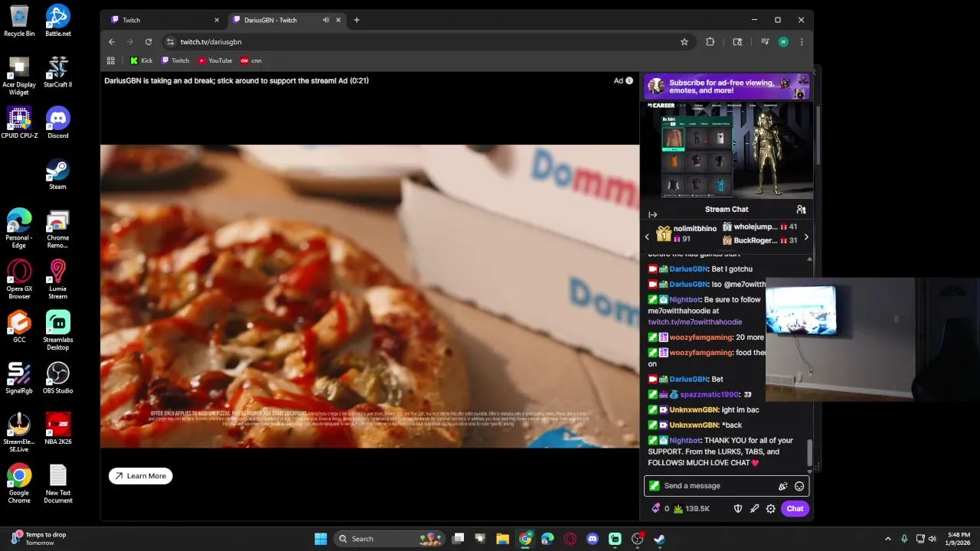Click the chat scrollbar

tap(809, 452)
